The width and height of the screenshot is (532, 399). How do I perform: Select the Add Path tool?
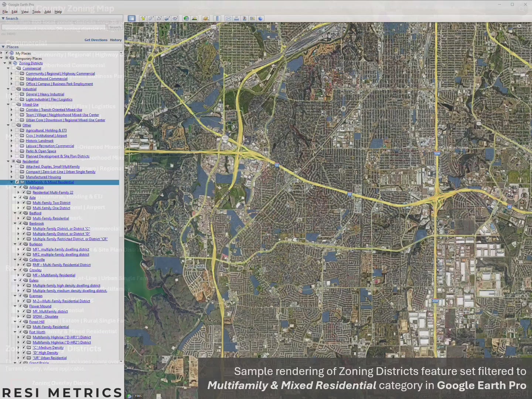[x=159, y=18]
